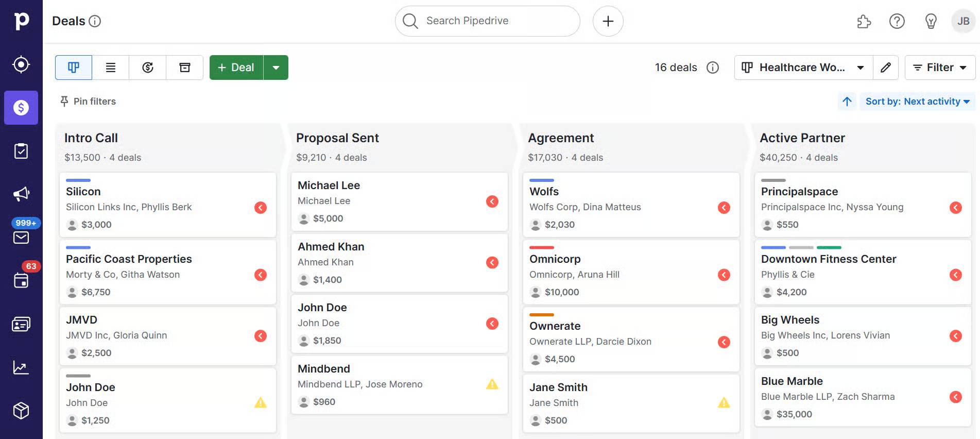Open Projects clipboard icon in sidebar
This screenshot has width=980, height=439.
21,151
